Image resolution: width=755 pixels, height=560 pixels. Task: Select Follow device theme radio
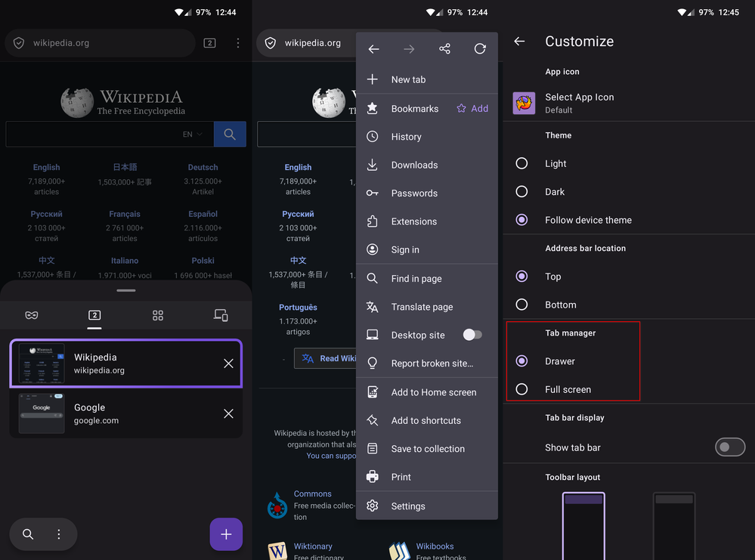(521, 220)
